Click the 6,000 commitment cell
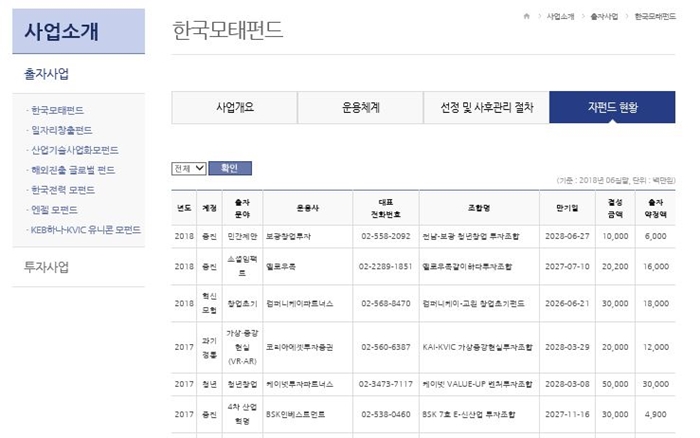The height and width of the screenshot is (438, 700). (656, 236)
